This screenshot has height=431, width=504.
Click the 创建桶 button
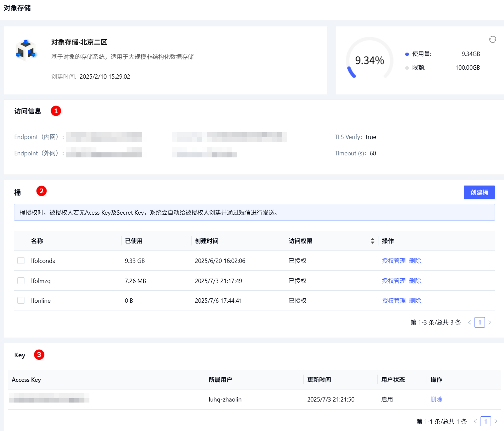click(479, 192)
